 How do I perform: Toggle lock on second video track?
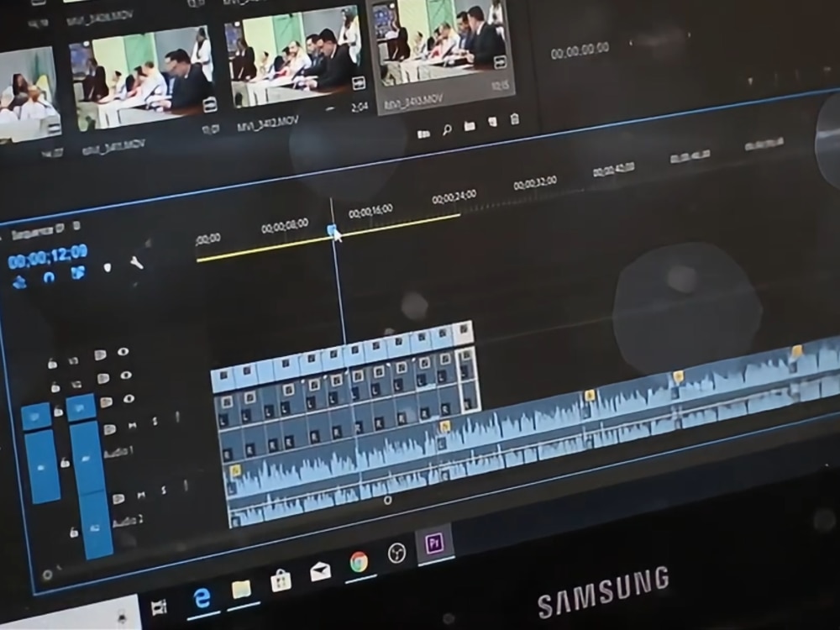(55, 386)
